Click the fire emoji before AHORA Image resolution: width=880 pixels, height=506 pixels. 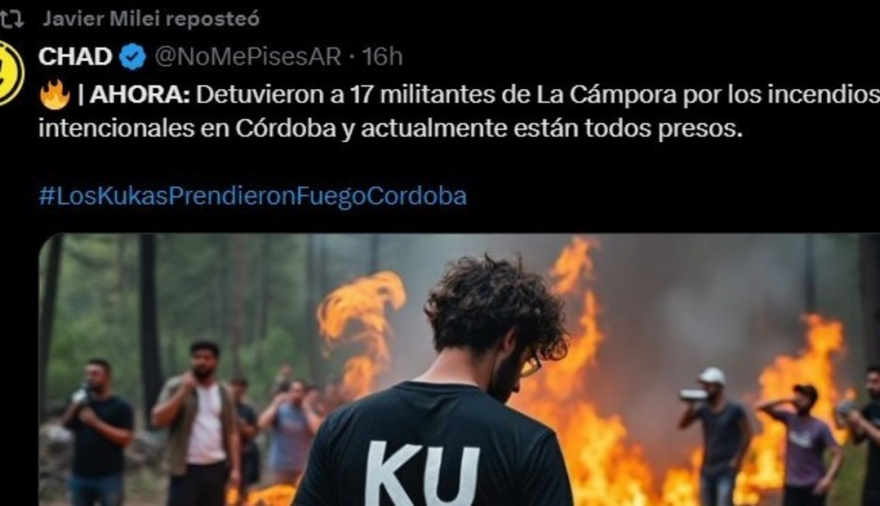pyautogui.click(x=54, y=95)
